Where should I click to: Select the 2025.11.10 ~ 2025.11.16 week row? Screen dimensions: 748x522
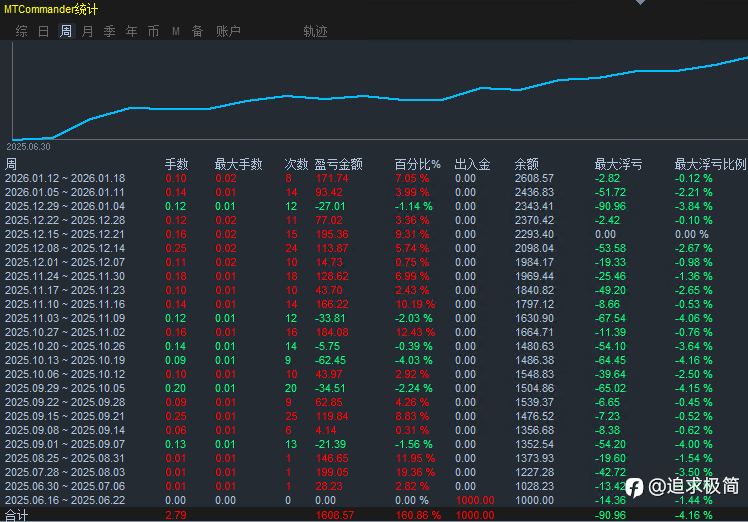pos(65,304)
